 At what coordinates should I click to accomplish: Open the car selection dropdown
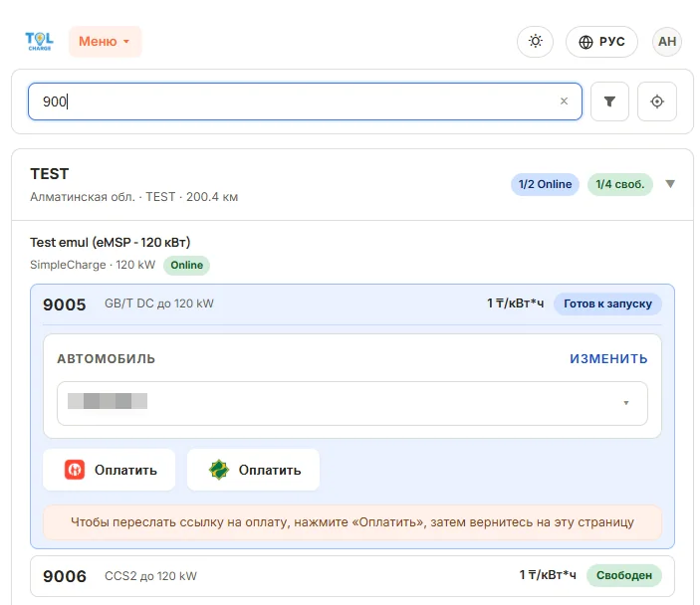(352, 403)
